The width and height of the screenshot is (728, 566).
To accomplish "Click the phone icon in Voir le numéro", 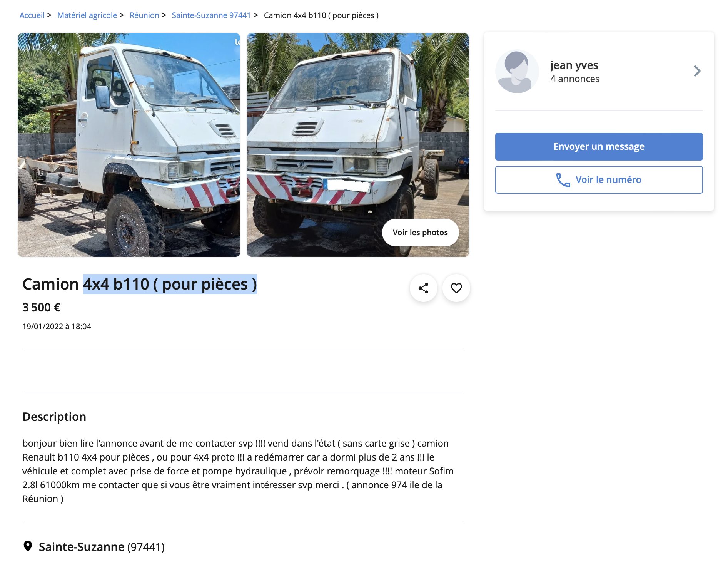I will tap(563, 180).
